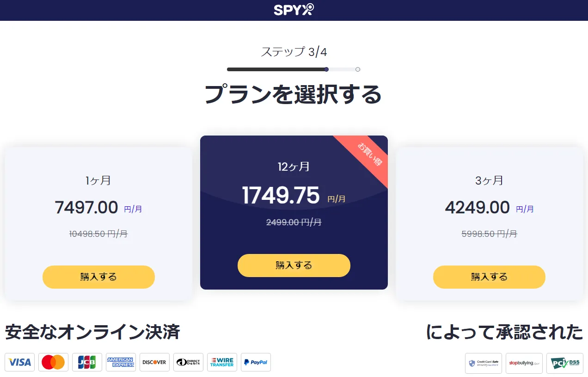This screenshot has height=377, width=588.
Task: Open the Credit Card Safe security badge
Action: [484, 363]
